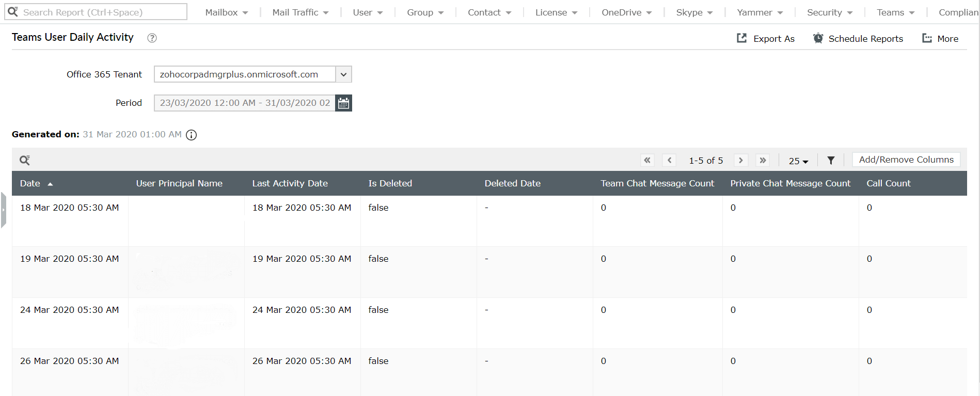Open the Security menu
This screenshot has width=980, height=396.
[829, 12]
